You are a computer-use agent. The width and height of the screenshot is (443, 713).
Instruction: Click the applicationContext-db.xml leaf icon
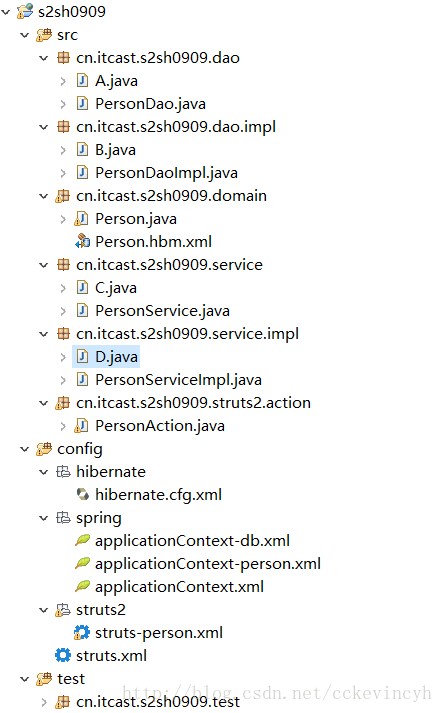[x=82, y=540]
